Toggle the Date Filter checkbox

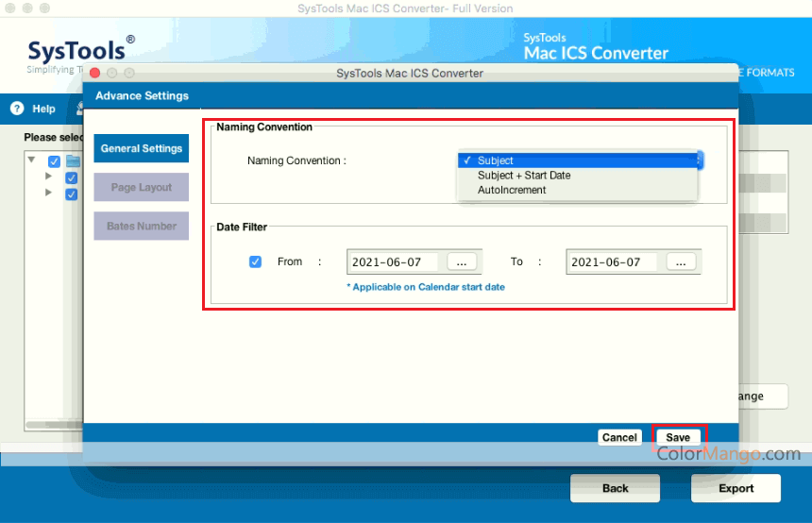tap(255, 261)
